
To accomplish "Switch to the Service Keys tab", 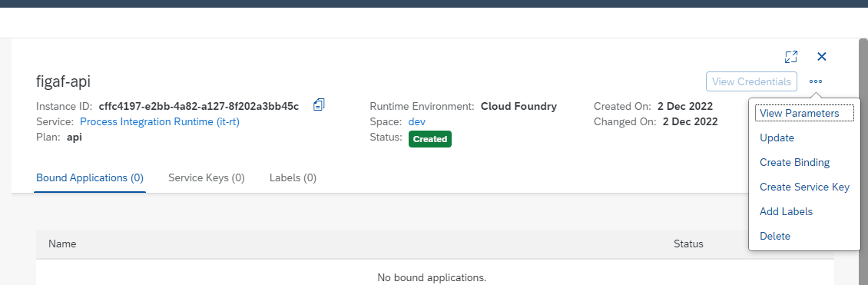I will tap(207, 177).
